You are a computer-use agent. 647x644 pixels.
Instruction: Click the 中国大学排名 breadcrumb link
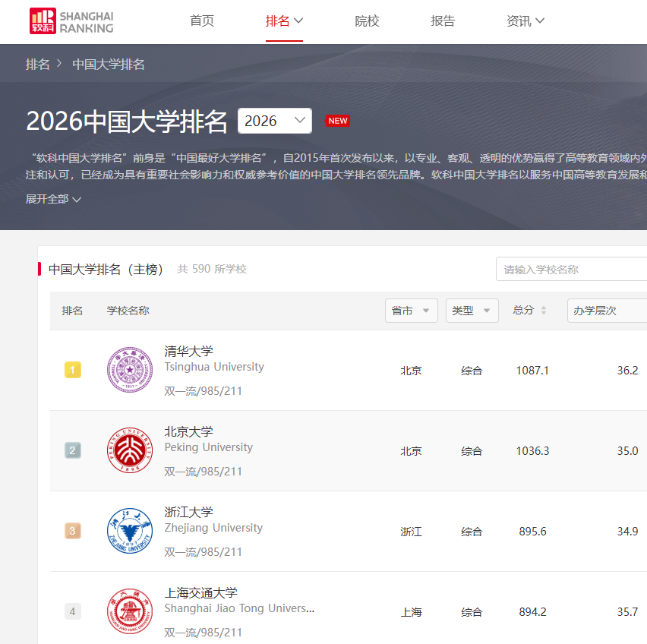108,65
